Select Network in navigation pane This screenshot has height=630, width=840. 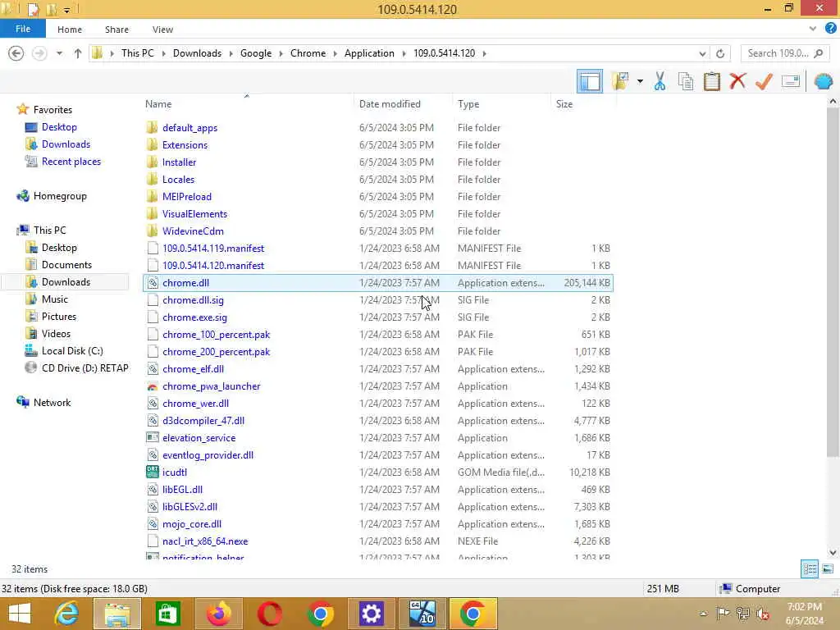pyautogui.click(x=52, y=402)
